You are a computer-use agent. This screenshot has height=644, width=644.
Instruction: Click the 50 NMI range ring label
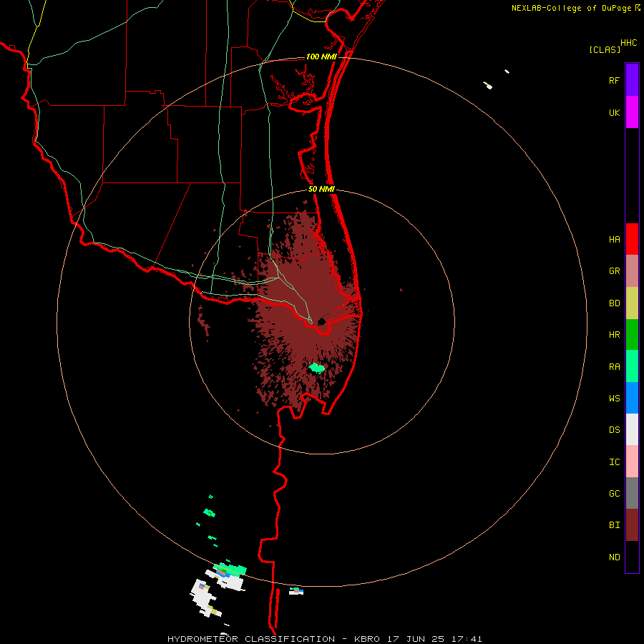coord(321,189)
